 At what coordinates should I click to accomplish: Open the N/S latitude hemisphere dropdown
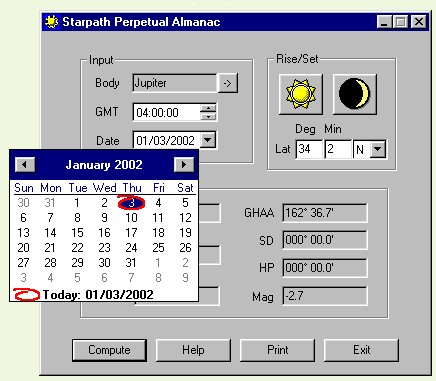pyautogui.click(x=378, y=149)
